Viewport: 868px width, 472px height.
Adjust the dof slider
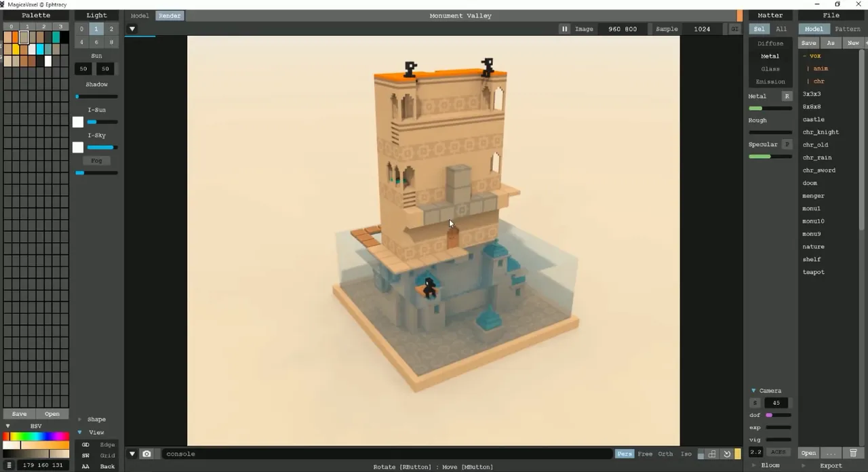click(x=778, y=415)
